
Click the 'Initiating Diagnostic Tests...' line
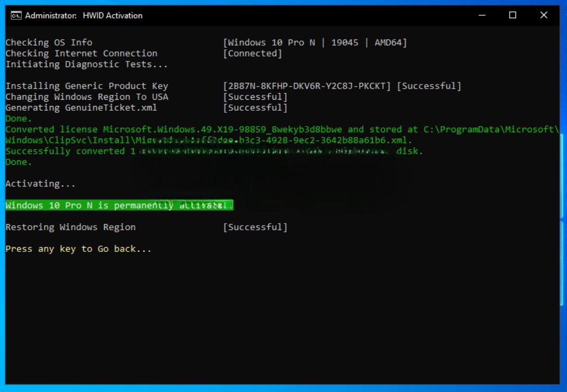(x=87, y=65)
